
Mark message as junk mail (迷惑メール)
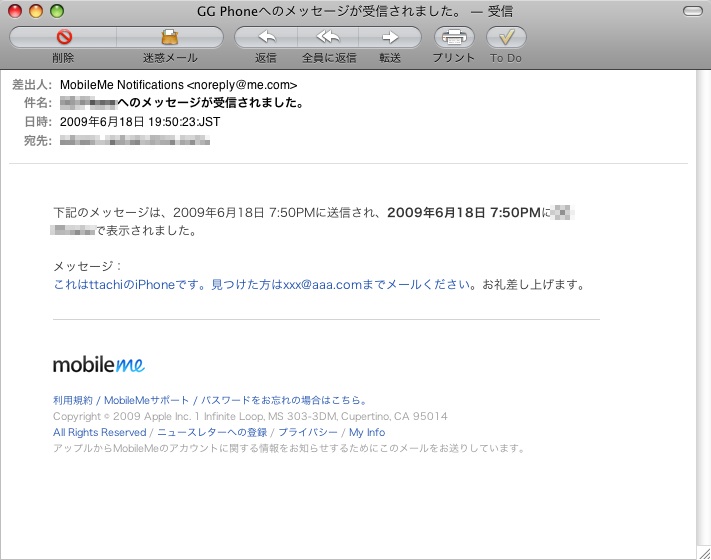click(x=170, y=37)
